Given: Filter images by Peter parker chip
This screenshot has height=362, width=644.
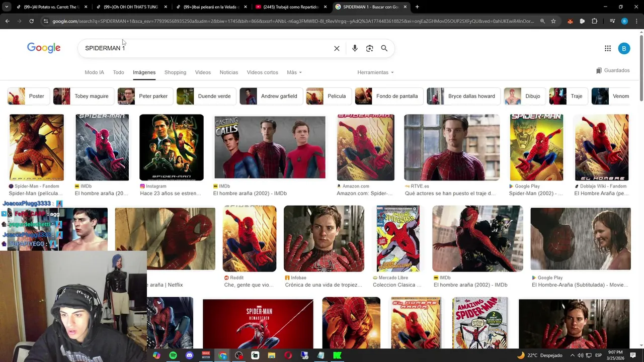Looking at the screenshot, I should tap(145, 96).
